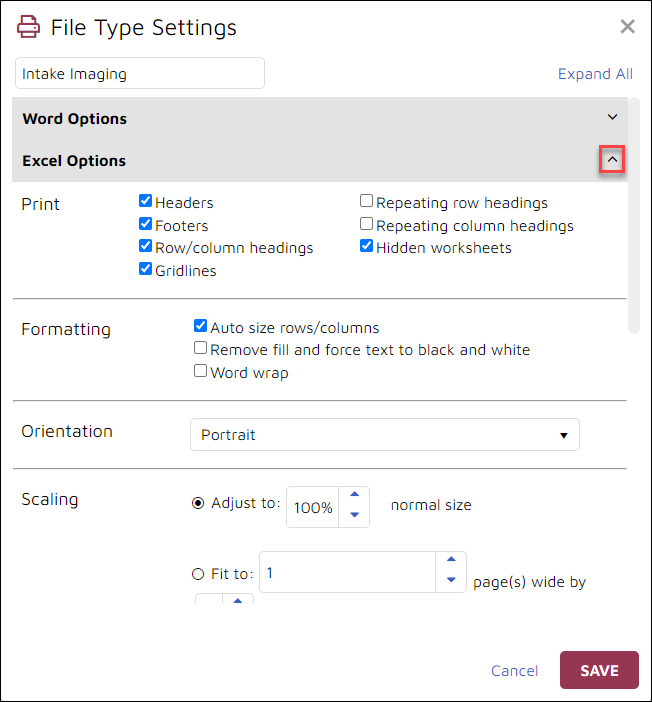Image resolution: width=652 pixels, height=702 pixels.
Task: Open the Orientation Portrait dropdown
Action: [x=385, y=435]
